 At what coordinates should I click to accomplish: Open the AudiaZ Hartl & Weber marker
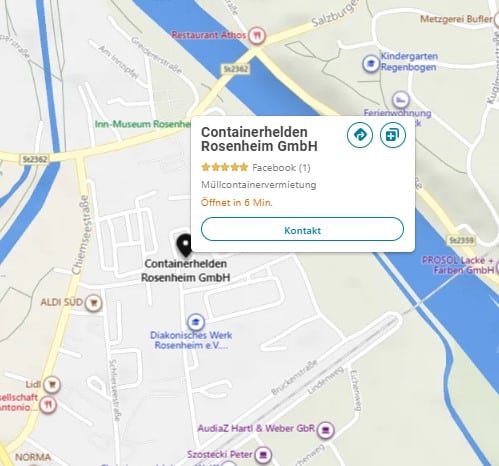click(325, 430)
